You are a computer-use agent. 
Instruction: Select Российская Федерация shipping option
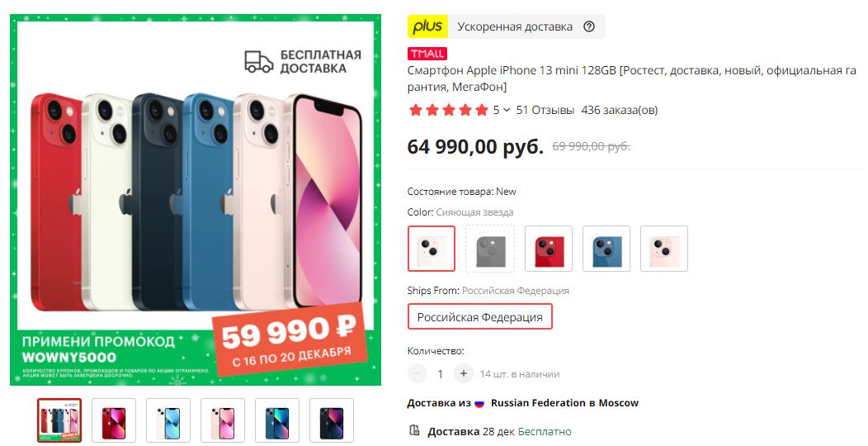coord(480,316)
